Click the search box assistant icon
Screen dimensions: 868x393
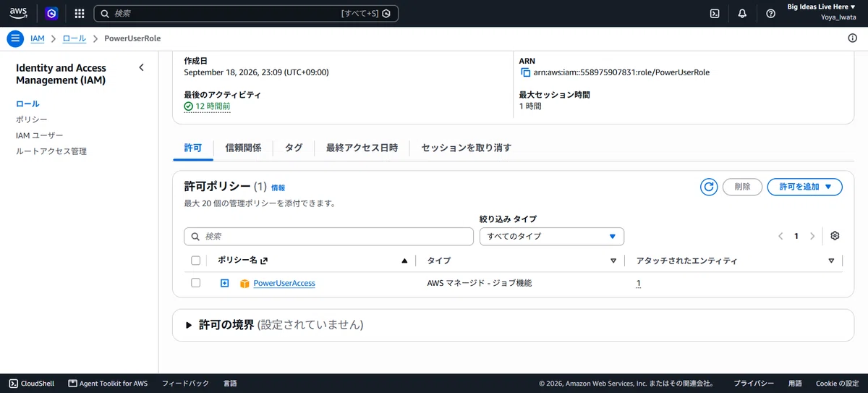coord(386,13)
